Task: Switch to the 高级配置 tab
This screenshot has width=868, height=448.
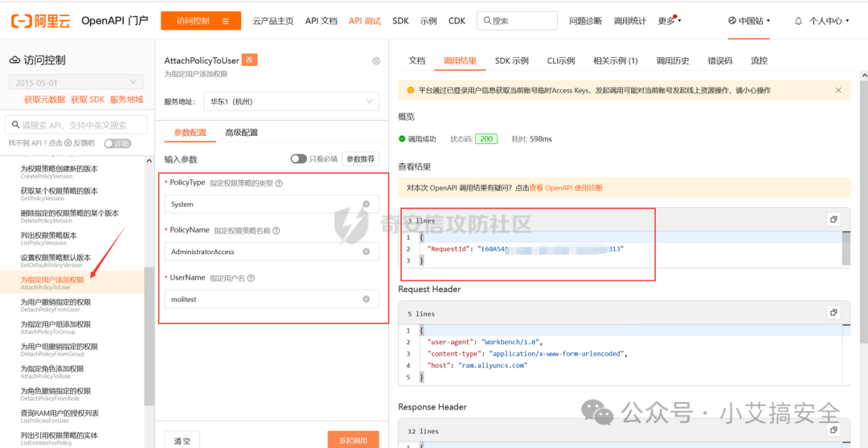Action: [x=241, y=133]
